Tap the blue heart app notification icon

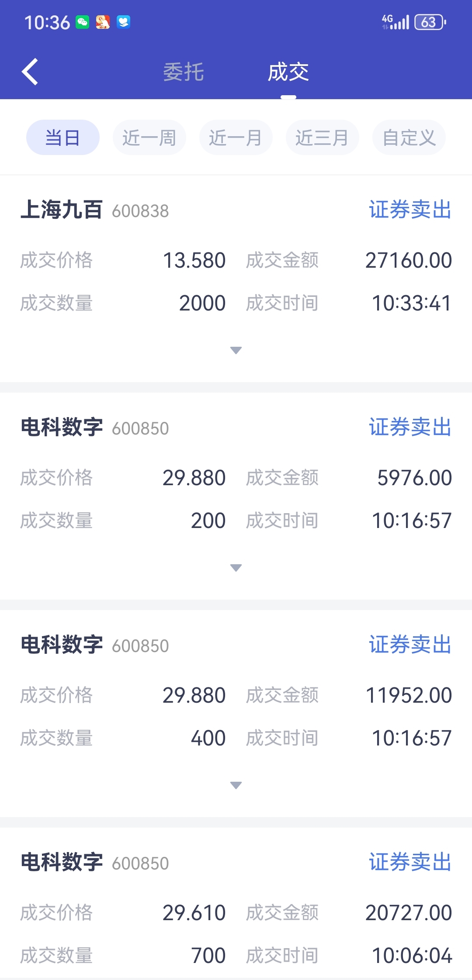click(x=124, y=22)
